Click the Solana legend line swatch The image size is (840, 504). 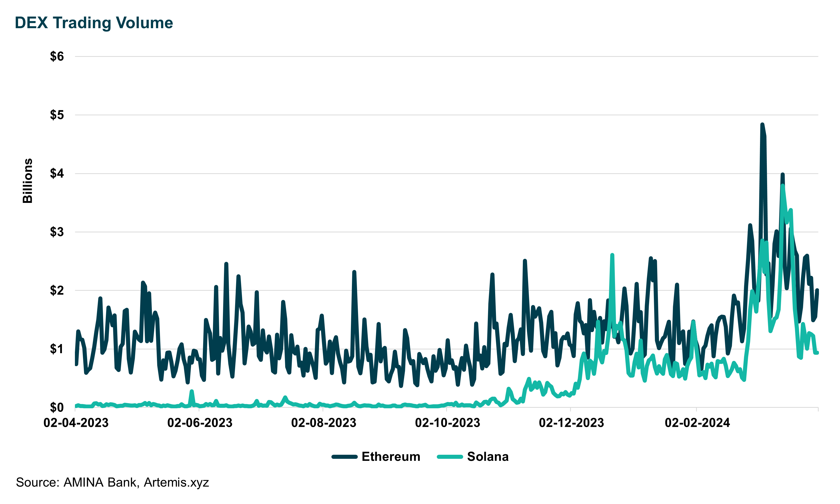450,457
